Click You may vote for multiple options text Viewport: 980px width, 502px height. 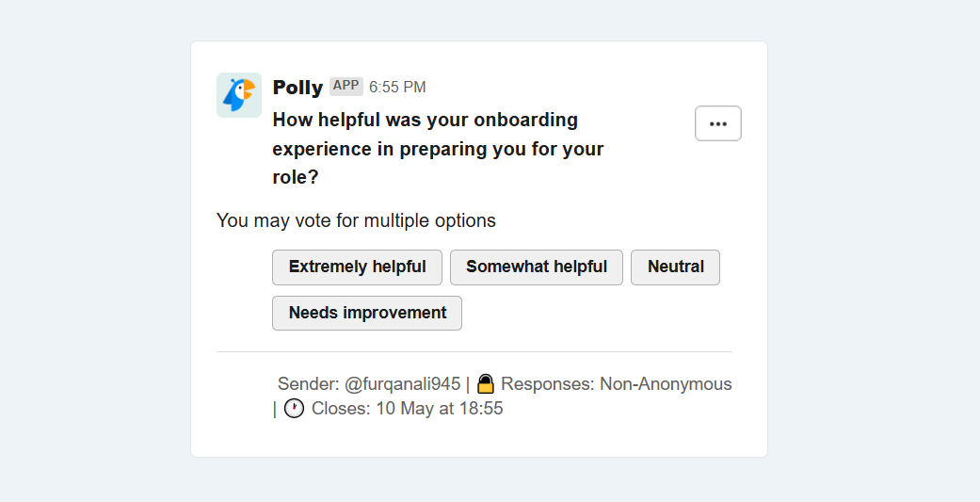(356, 220)
